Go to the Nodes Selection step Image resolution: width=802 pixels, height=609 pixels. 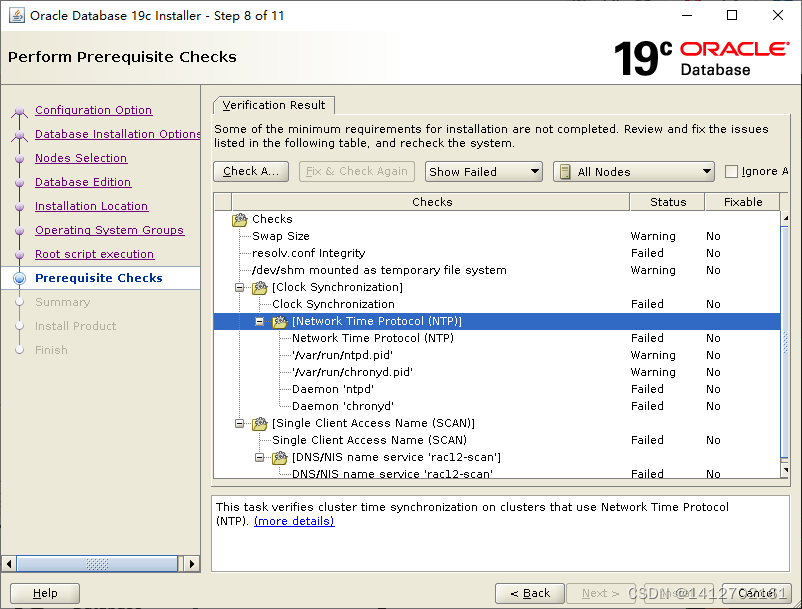81,159
